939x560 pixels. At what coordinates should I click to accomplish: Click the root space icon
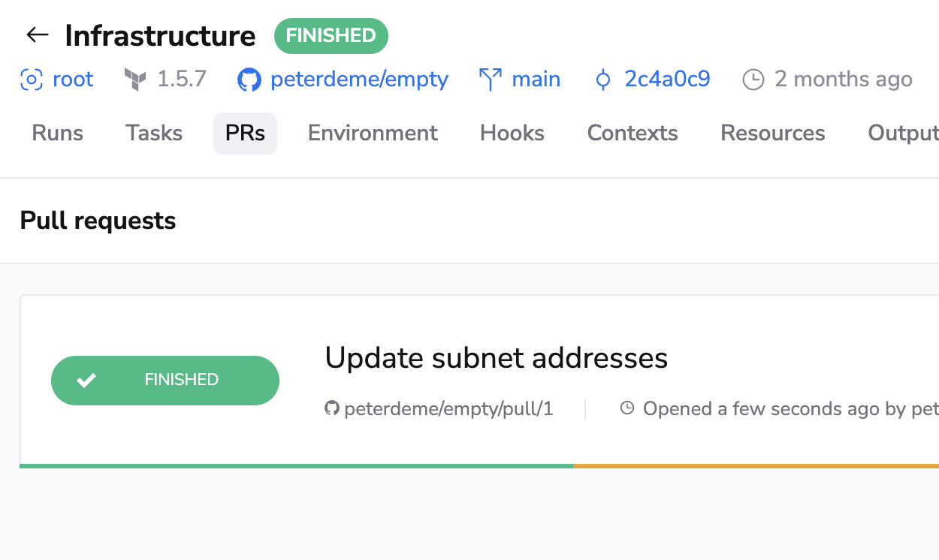[31, 80]
